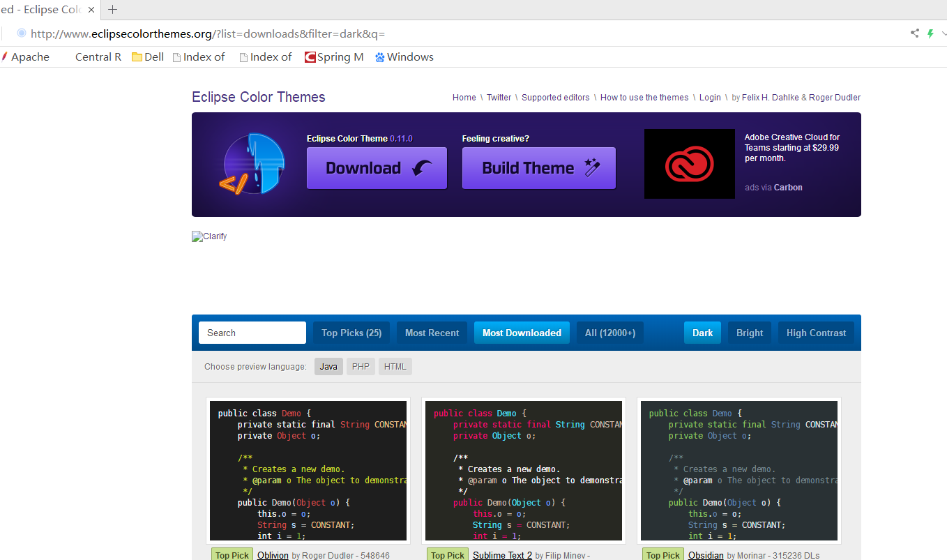947x560 pixels.
Task: Click the Eclipse Color Theme logo icon
Action: [x=252, y=163]
